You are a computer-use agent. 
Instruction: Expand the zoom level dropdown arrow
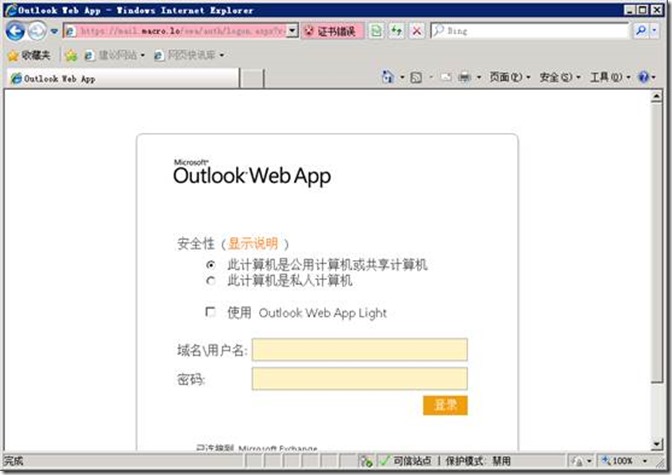[x=645, y=461]
